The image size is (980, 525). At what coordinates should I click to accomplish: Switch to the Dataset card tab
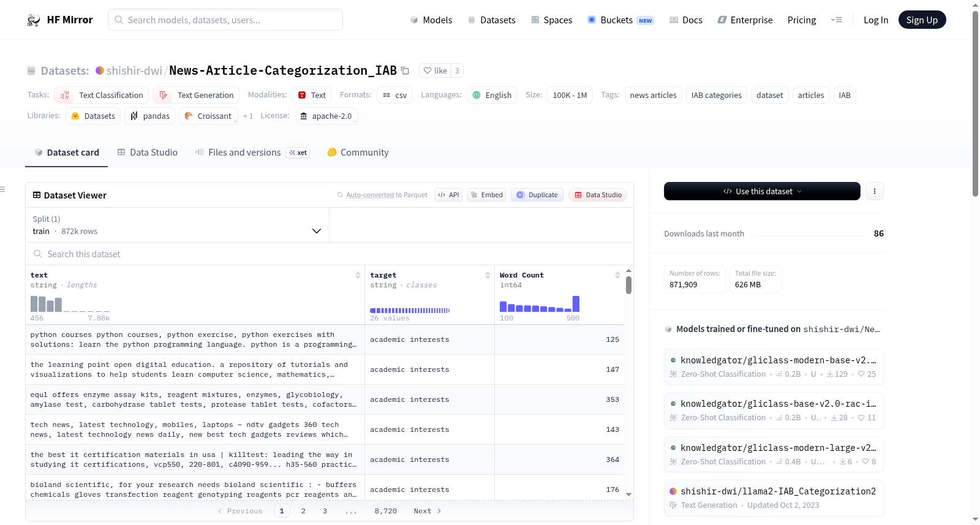[x=67, y=152]
